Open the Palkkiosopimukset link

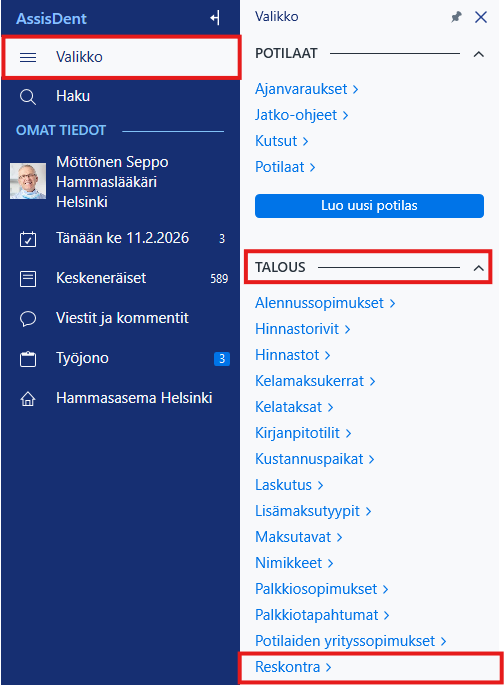[321, 589]
